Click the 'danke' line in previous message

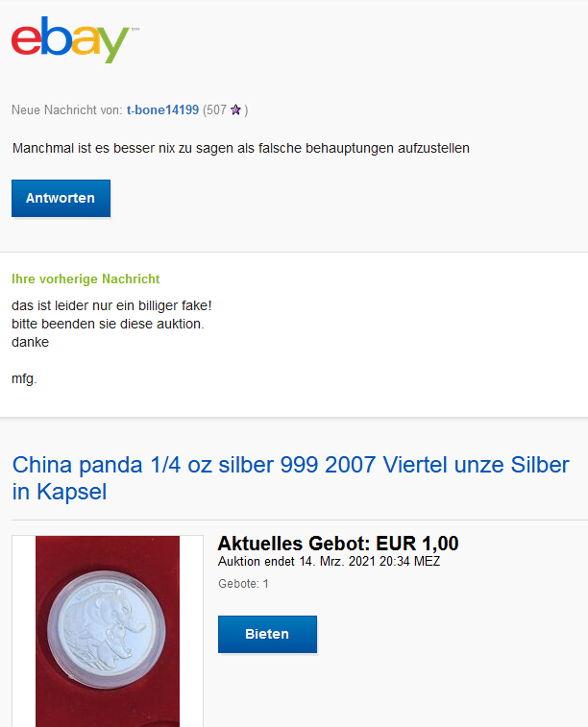pyautogui.click(x=30, y=342)
